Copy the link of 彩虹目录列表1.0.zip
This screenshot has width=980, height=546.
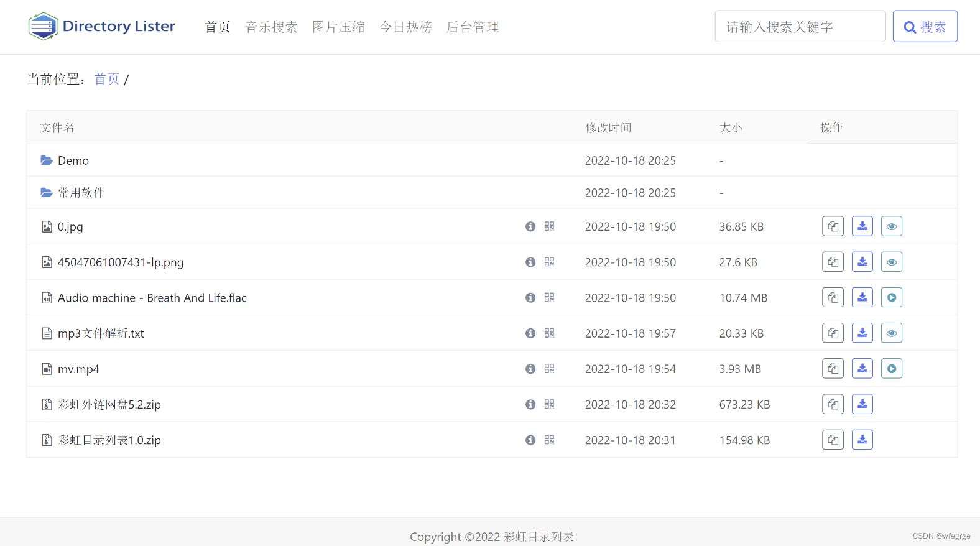click(833, 440)
